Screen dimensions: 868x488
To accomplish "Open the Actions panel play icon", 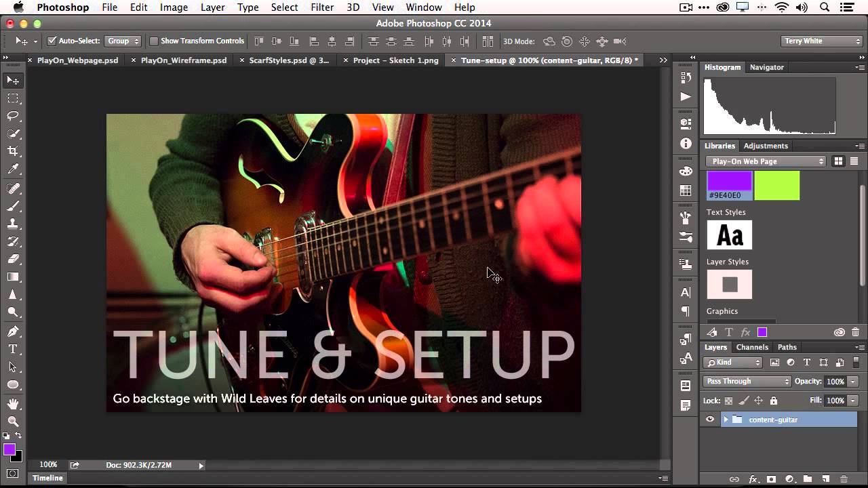I will click(686, 96).
